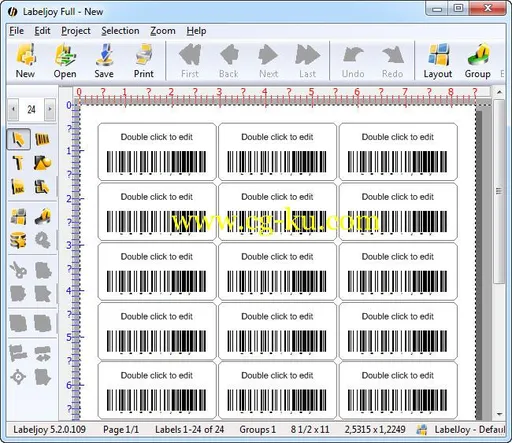Select the third label in the top row
The height and width of the screenshot is (443, 512).
point(398,152)
